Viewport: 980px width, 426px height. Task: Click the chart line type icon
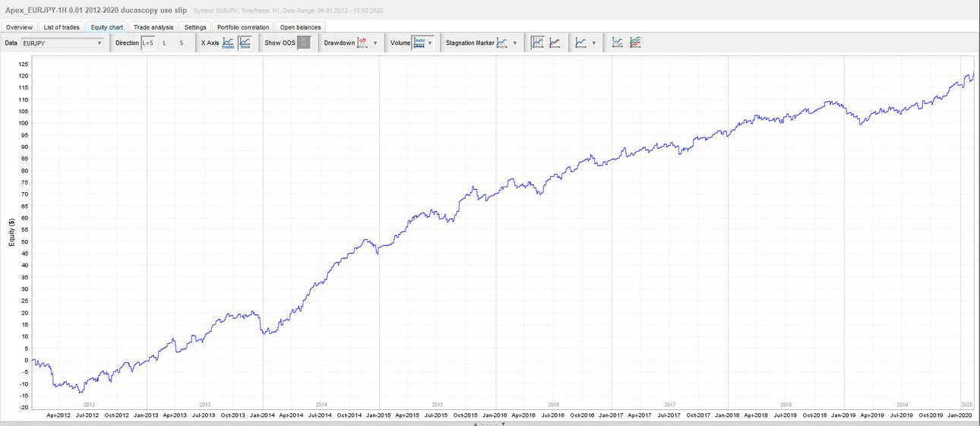point(581,43)
